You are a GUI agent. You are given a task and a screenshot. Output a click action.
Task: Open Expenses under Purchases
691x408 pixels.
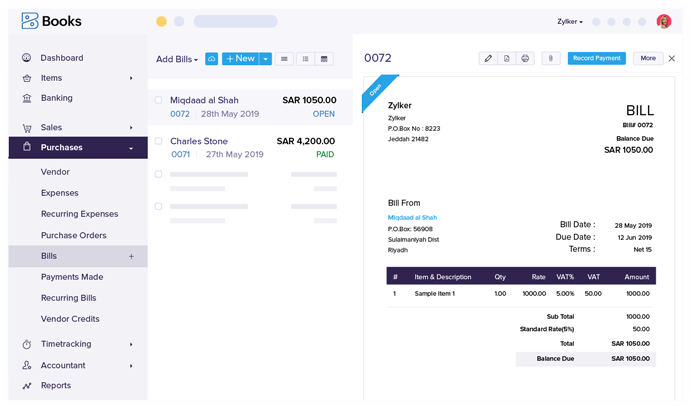[x=59, y=193]
